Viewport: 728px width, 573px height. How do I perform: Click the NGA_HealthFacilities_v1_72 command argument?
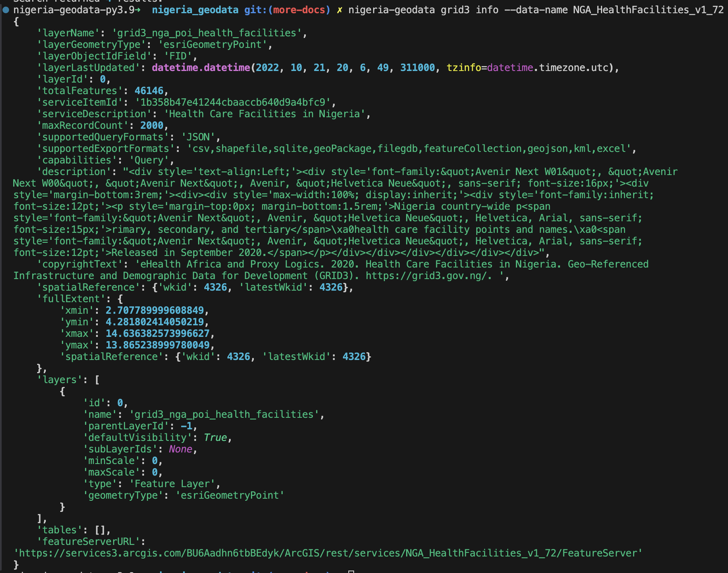point(648,9)
